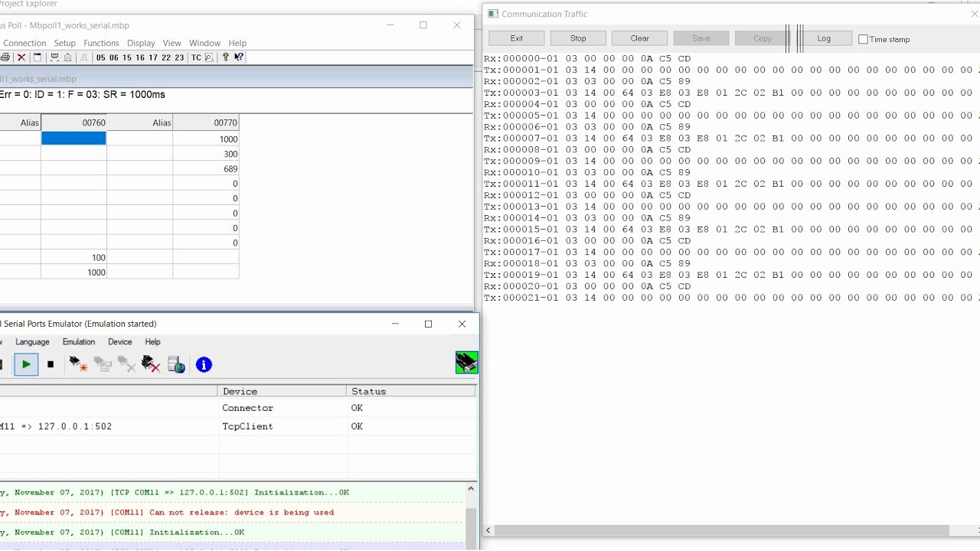Click disabled Save button in Communication Traffic
Image resolution: width=980 pixels, height=551 pixels.
point(701,38)
